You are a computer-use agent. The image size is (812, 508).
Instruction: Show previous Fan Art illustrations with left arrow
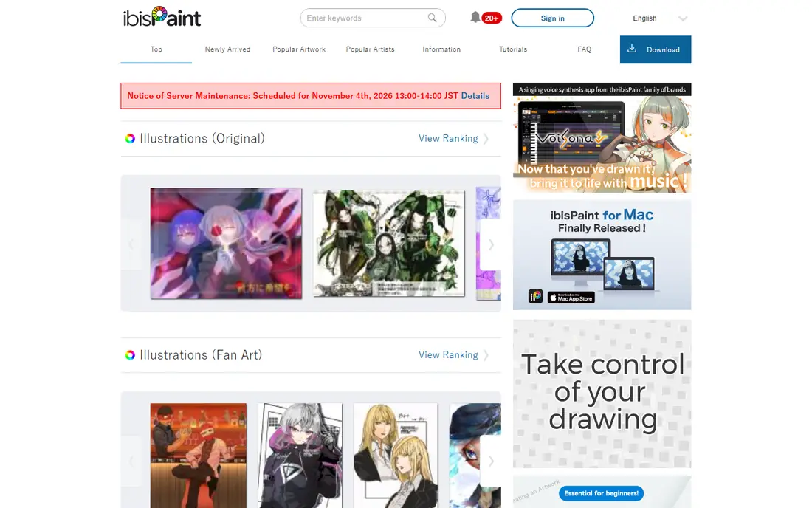pyautogui.click(x=131, y=461)
